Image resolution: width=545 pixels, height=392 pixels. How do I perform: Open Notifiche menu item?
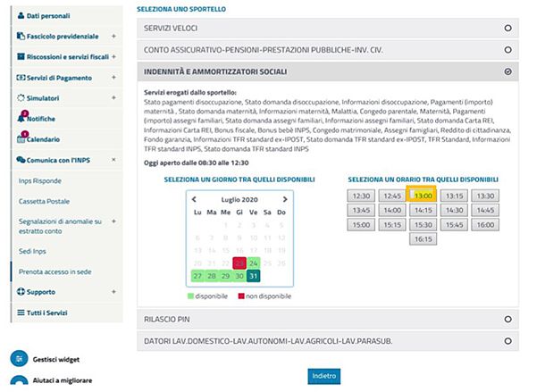click(67, 119)
